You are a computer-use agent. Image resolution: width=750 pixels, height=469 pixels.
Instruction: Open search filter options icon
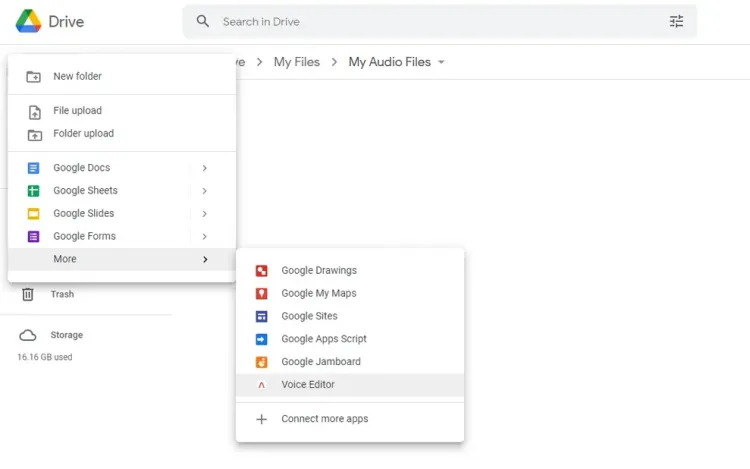point(676,22)
